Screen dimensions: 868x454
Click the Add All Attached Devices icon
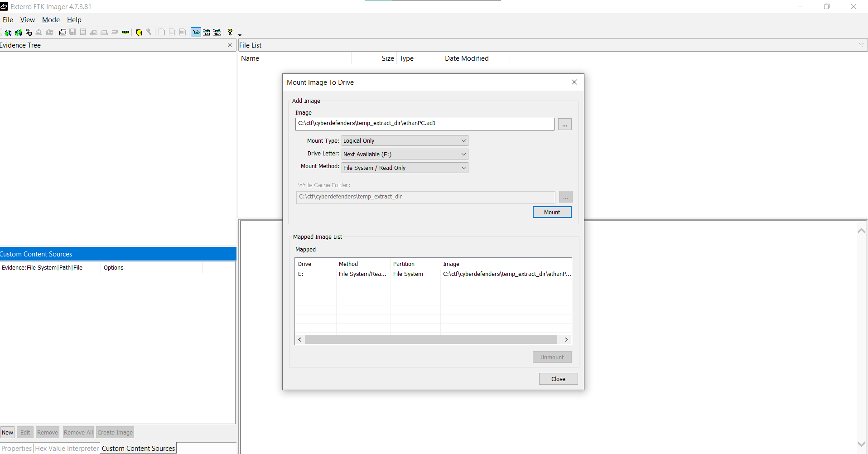coord(18,32)
